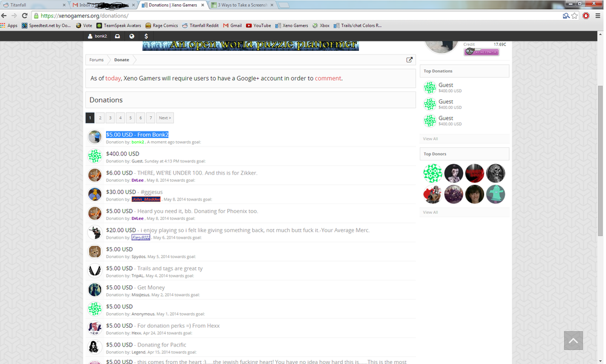The width and height of the screenshot is (606, 364).
Task: View All under Top Donors
Action: click(430, 212)
